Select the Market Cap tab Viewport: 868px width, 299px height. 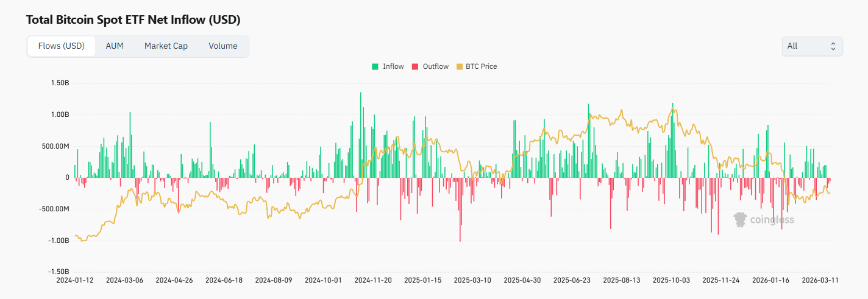click(166, 46)
